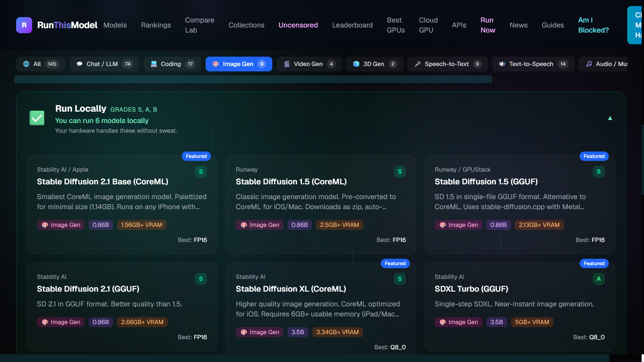Click the Image Gen tag on Stable Diffusion 1.5 (GGUF) card

(459, 225)
